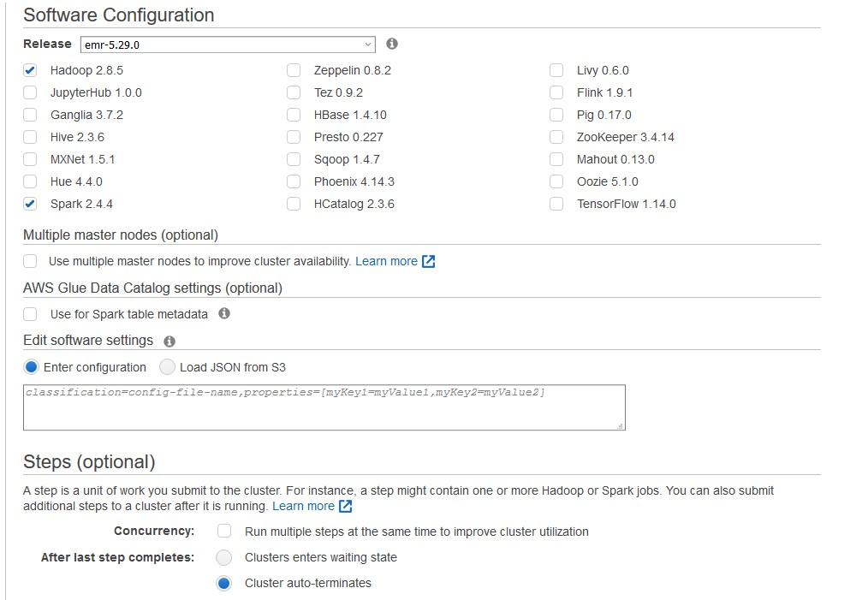
Task: Open the Release version dropdown
Action: pyautogui.click(x=228, y=45)
